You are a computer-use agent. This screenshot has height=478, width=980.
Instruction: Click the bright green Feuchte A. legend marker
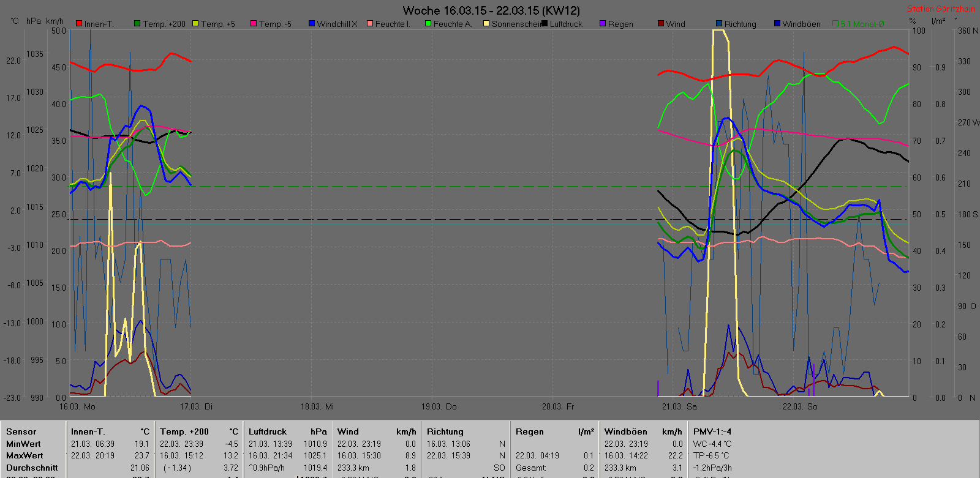tap(428, 24)
